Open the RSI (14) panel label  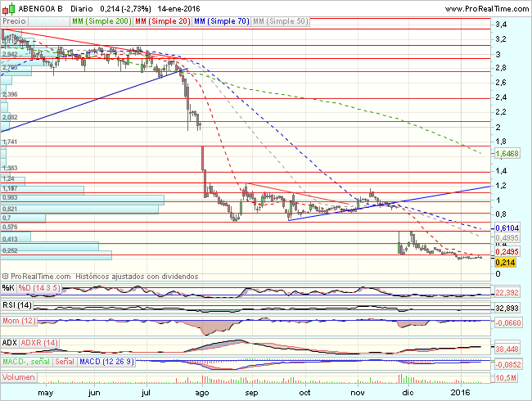coord(17,305)
